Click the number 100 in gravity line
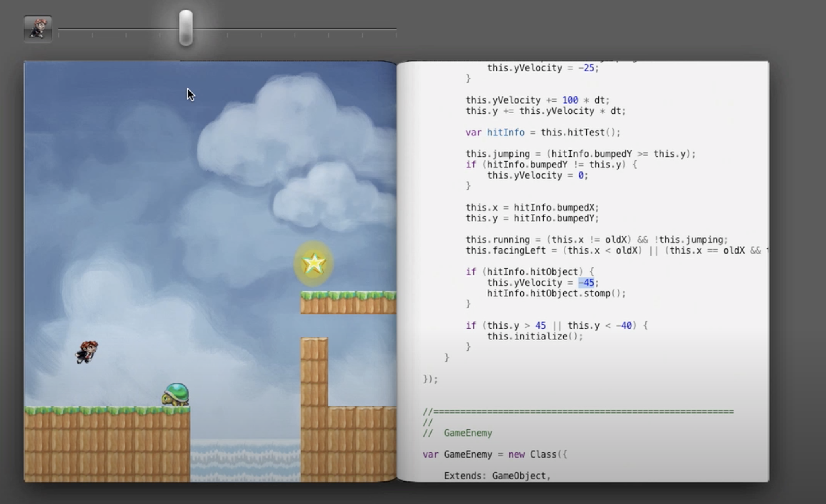 point(570,100)
